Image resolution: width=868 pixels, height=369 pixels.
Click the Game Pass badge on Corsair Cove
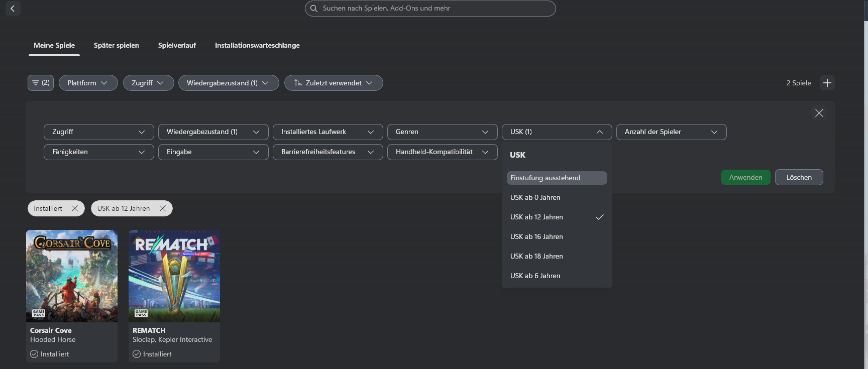coord(39,313)
